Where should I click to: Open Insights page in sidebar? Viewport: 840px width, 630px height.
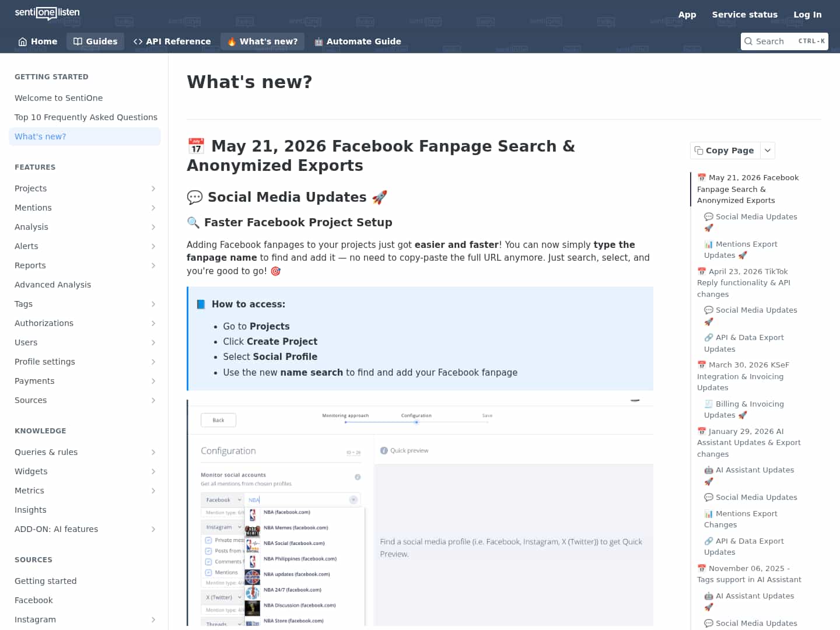tap(85, 510)
